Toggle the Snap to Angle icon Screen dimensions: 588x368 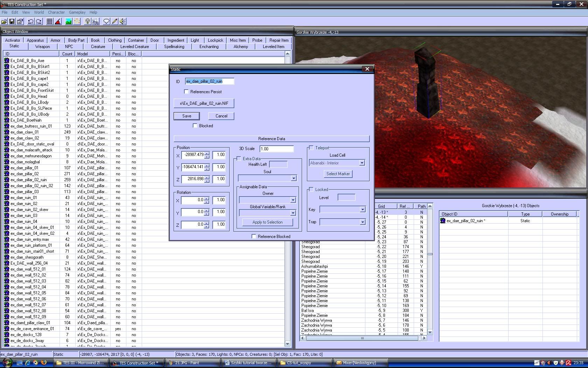58,21
